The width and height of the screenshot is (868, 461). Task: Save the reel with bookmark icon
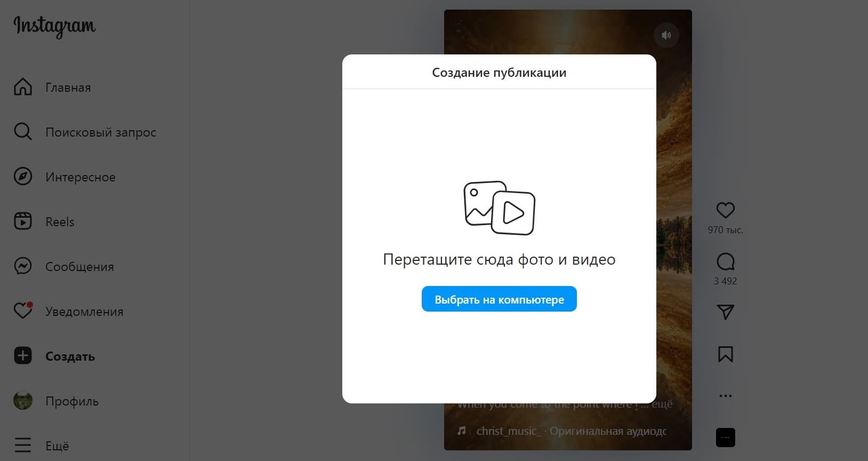(x=725, y=354)
